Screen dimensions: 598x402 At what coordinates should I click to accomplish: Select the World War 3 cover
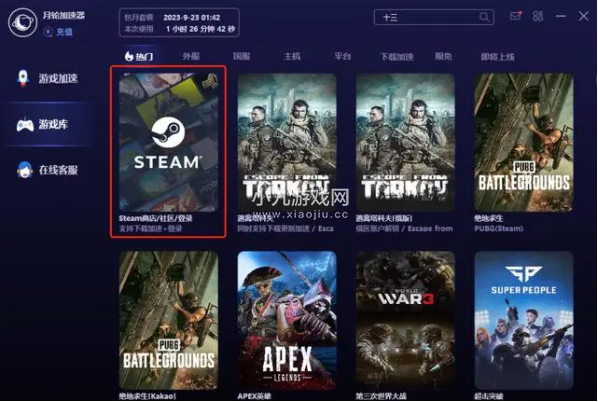(405, 320)
